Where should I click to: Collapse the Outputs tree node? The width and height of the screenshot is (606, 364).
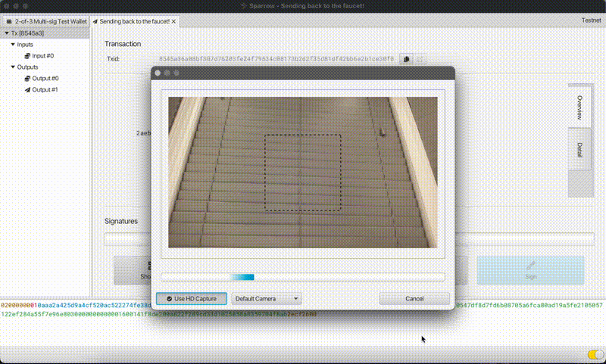13,67
